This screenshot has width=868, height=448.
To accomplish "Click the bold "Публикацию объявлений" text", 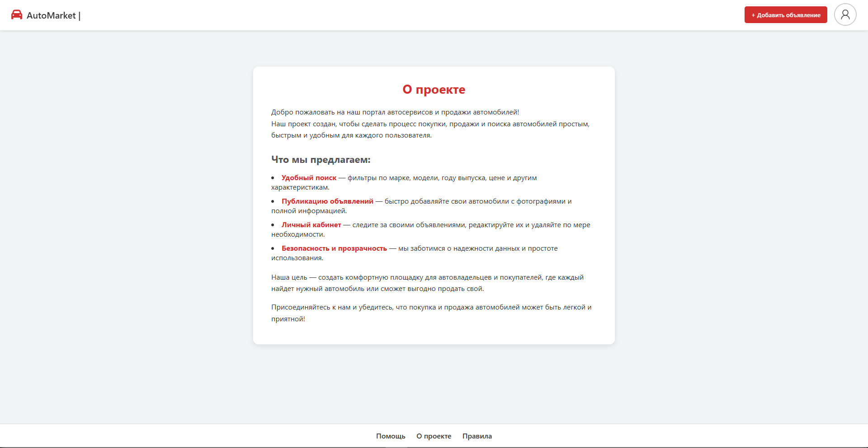I will (x=327, y=201).
